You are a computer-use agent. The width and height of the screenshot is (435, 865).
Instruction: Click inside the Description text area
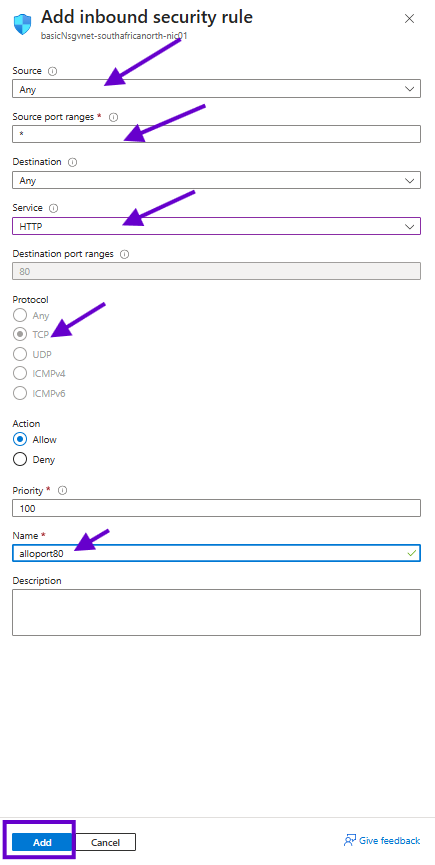(x=216, y=612)
